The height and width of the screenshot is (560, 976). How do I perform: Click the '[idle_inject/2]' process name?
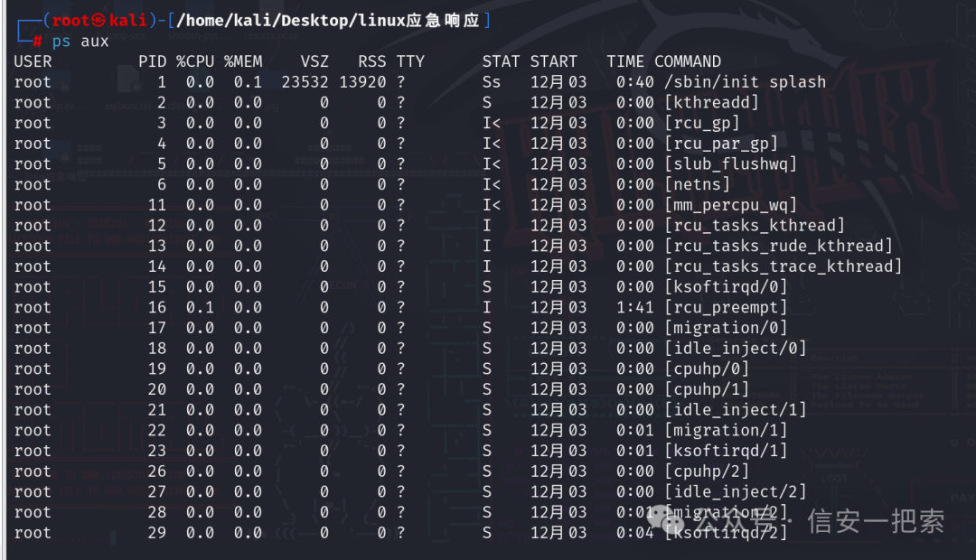tap(736, 492)
